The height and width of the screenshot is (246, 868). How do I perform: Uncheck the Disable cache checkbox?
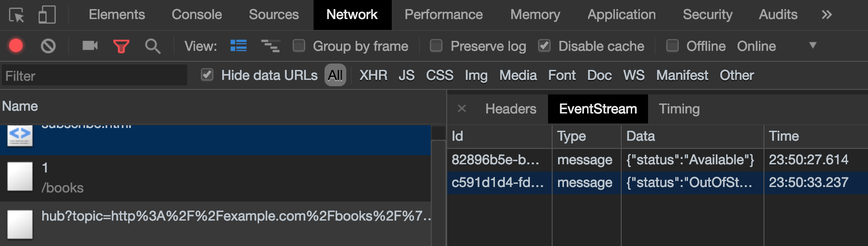544,46
